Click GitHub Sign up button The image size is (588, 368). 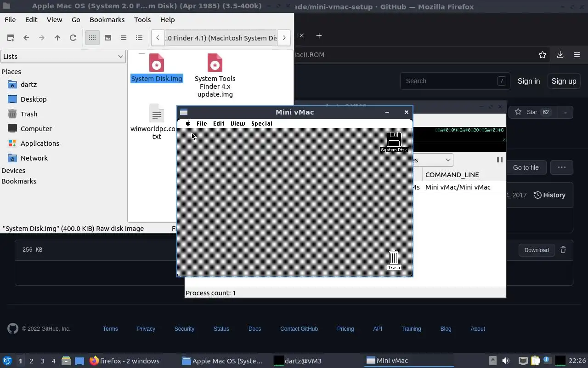[x=564, y=81]
